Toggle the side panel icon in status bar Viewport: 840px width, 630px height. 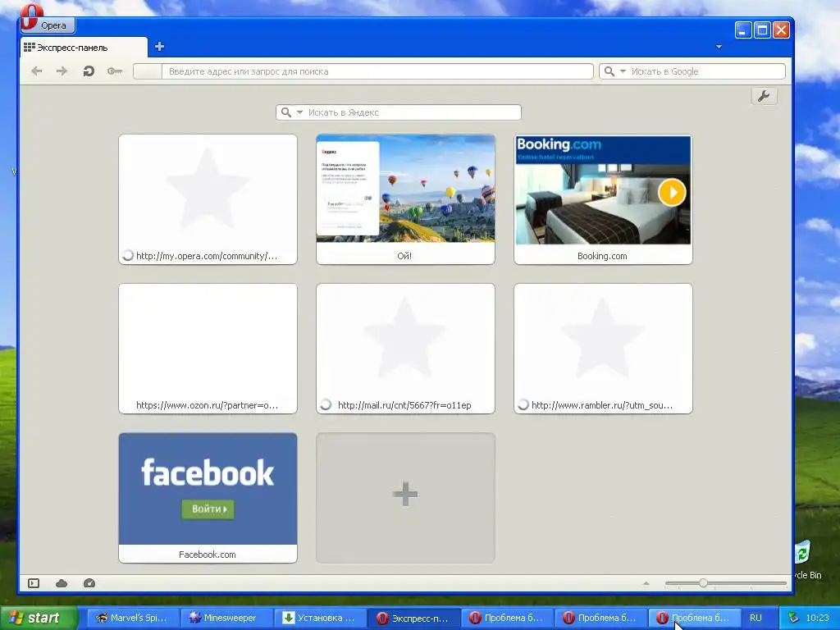click(34, 583)
